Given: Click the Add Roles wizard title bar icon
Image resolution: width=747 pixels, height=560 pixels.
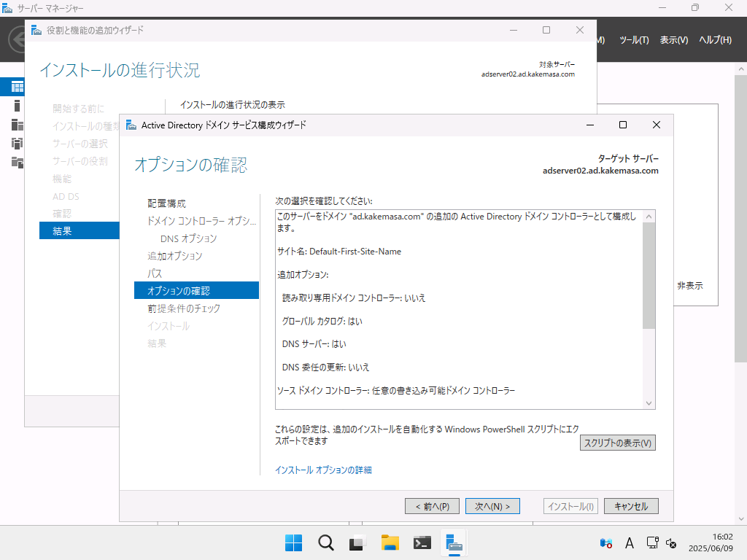Looking at the screenshot, I should point(36,31).
